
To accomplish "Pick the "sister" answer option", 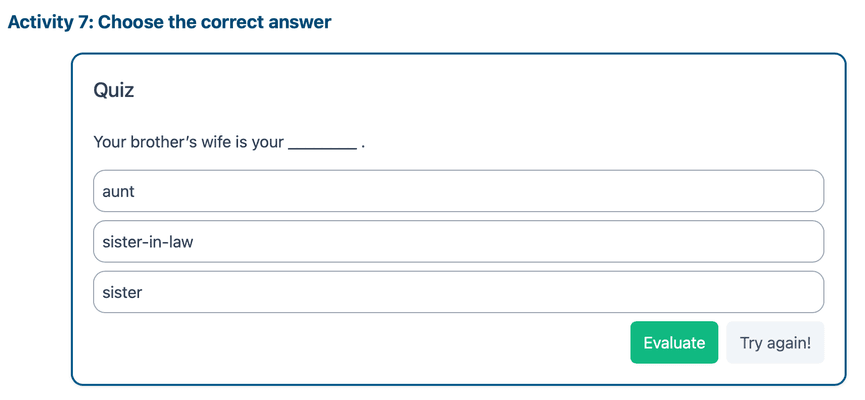I will tap(458, 292).
